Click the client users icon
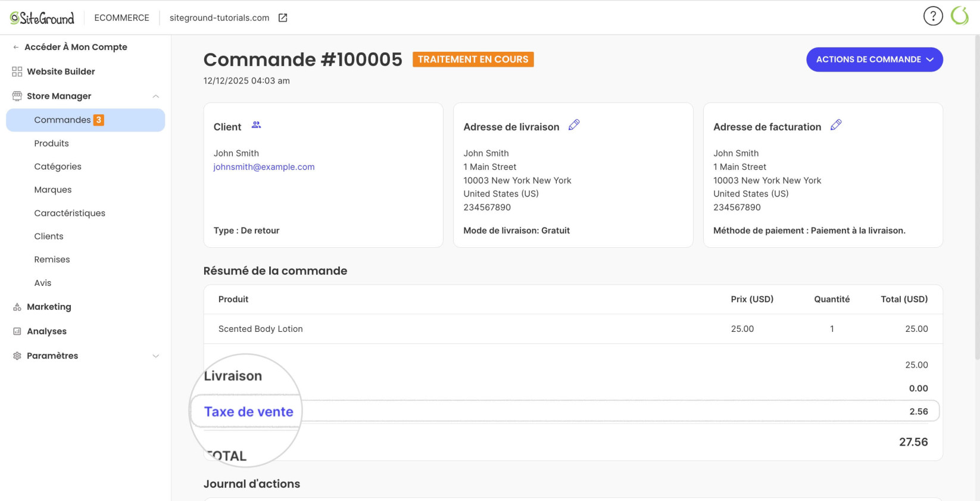 coord(256,125)
